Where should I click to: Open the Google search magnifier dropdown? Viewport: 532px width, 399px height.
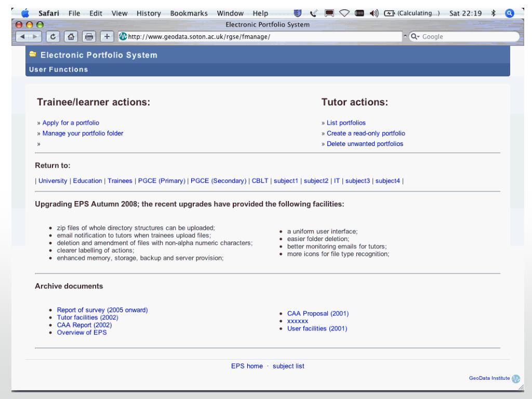pos(415,36)
